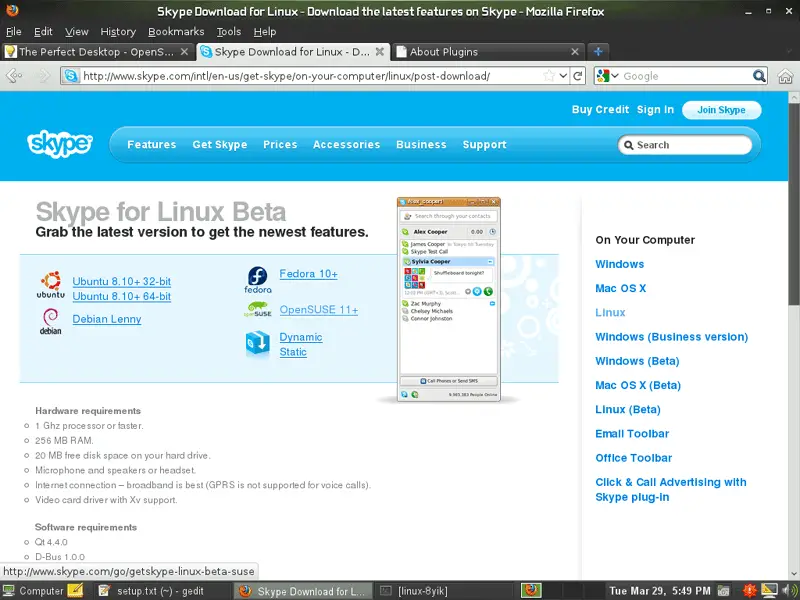Click the Join Skype button
The image size is (800, 600).
click(721, 110)
